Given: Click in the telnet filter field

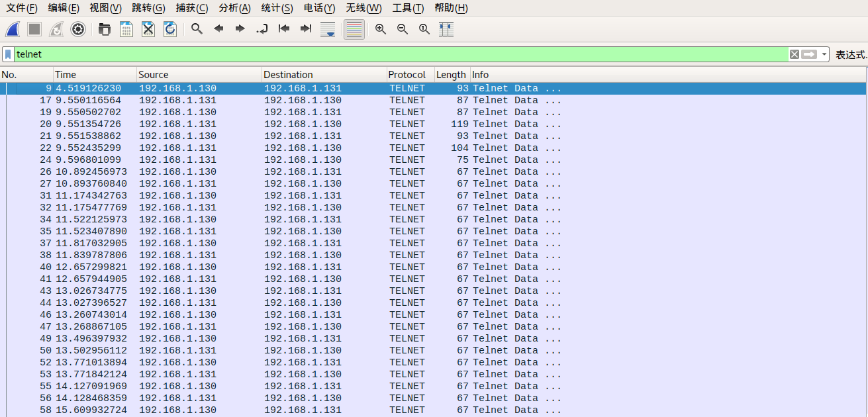Looking at the screenshot, I should (401, 54).
